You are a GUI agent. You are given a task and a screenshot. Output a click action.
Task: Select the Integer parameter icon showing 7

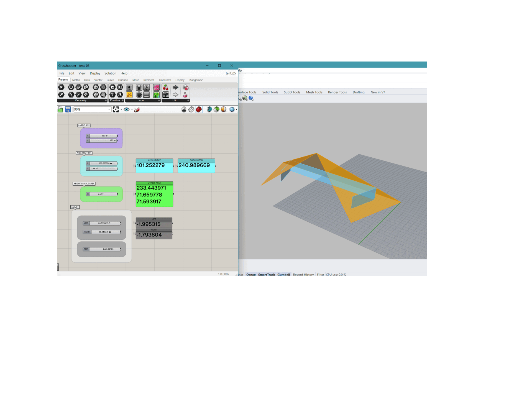[112, 95]
